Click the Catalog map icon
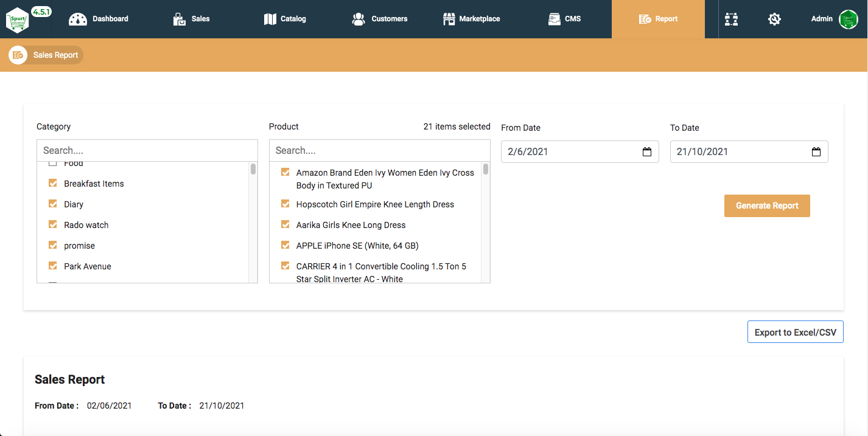Viewport: 868px width, 436px height. (270, 19)
